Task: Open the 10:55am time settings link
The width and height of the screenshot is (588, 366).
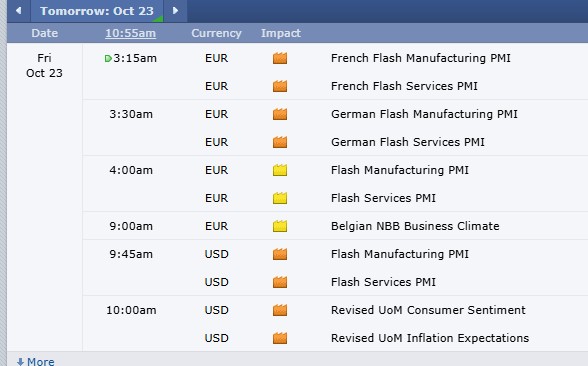Action: (x=130, y=33)
